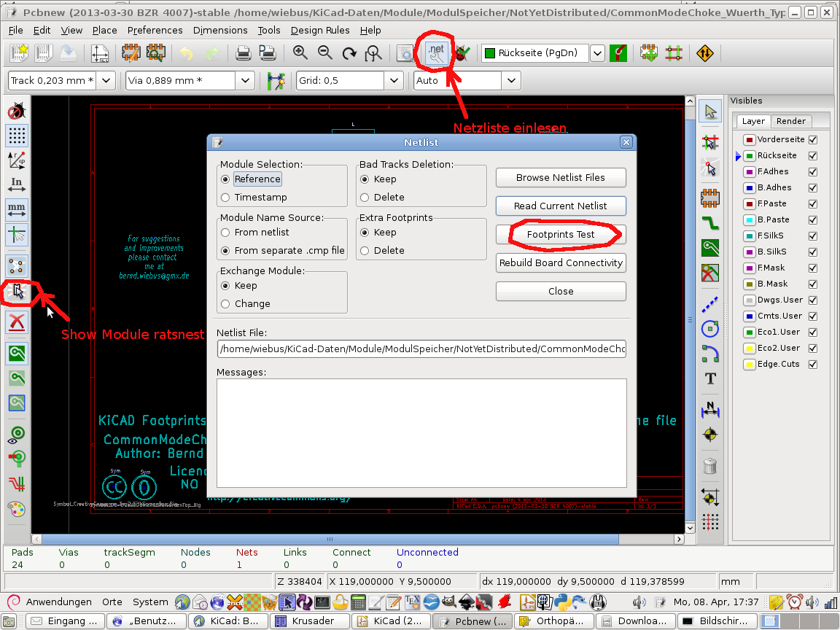Click the Netlist File path field
The height and width of the screenshot is (630, 840).
421,349
